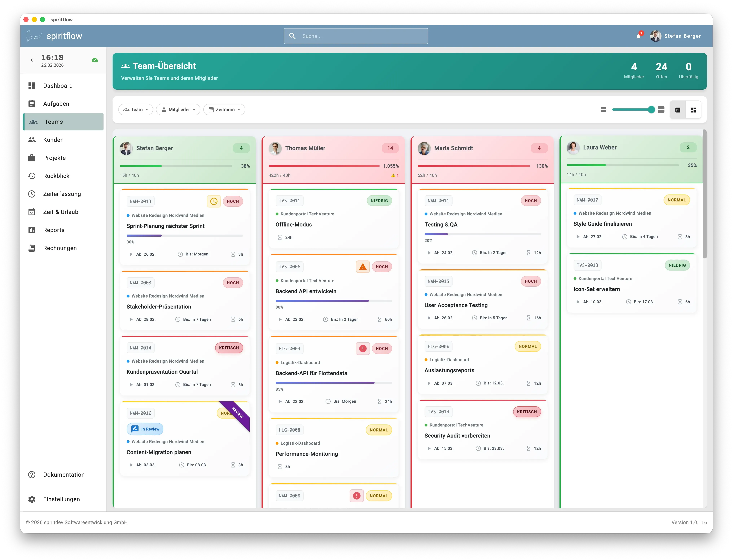Click the In Review badge on NWM-0016
This screenshot has width=733, height=560.
point(145,429)
